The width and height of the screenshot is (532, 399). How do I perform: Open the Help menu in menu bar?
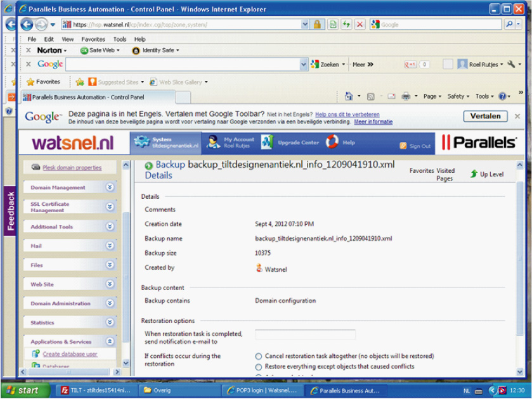coord(139,39)
